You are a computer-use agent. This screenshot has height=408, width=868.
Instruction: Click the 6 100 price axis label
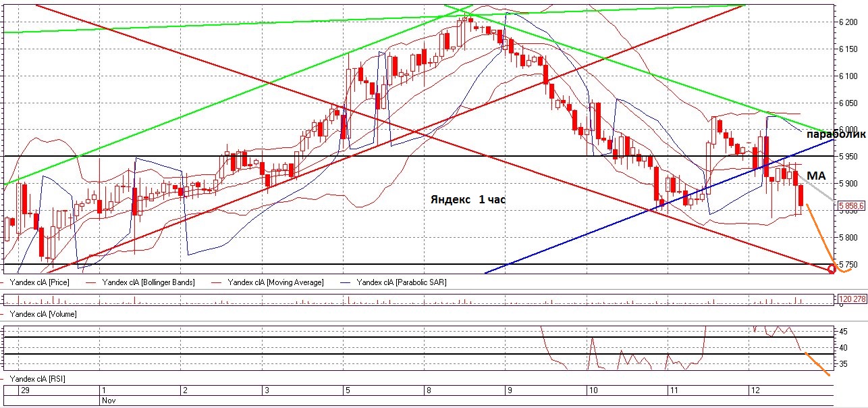[x=848, y=76]
